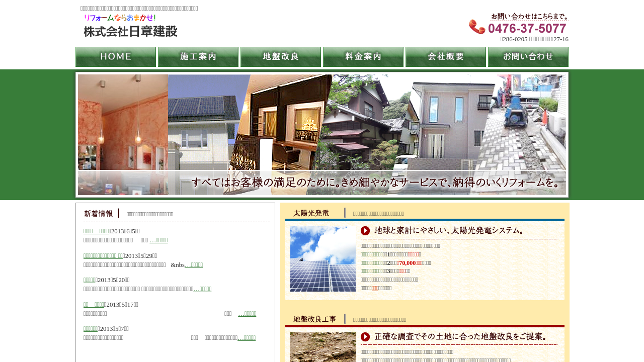Image resolution: width=644 pixels, height=362 pixels.
Task: Click the 0476-37-5077 phone number graphic
Action: coord(527,29)
